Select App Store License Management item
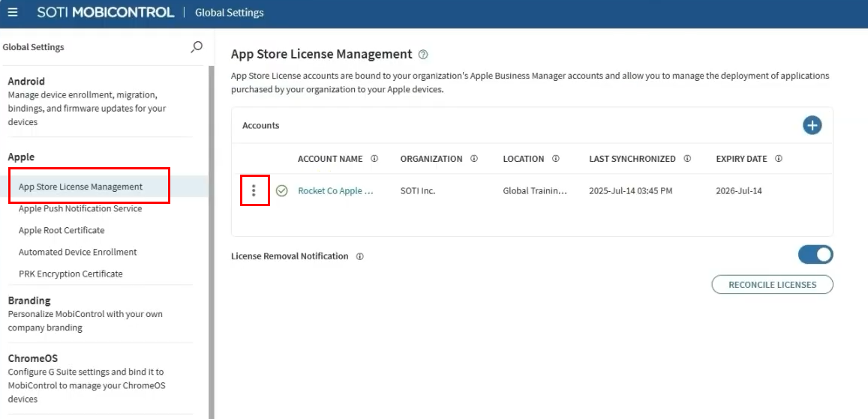 tap(104, 187)
